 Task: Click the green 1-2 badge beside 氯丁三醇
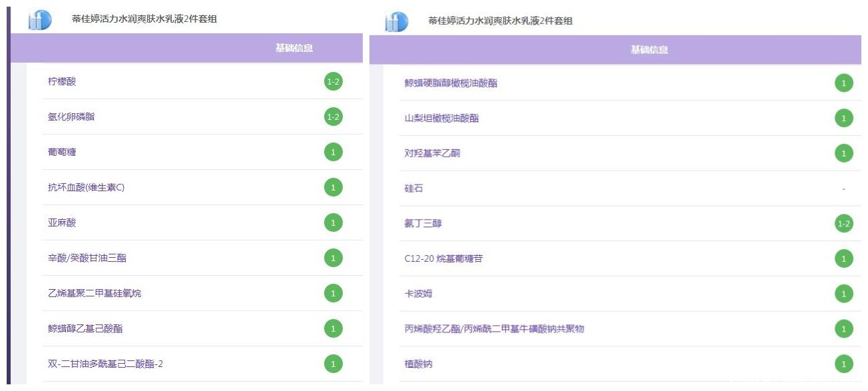[x=843, y=224]
